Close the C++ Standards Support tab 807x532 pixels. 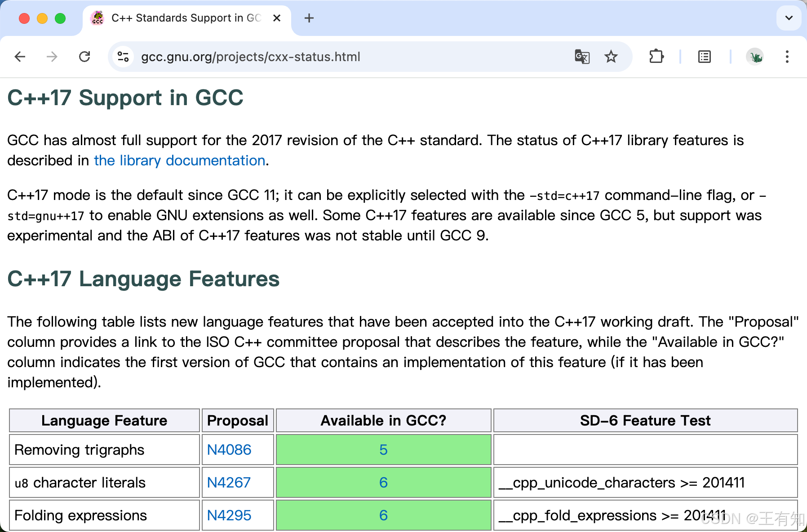(277, 18)
